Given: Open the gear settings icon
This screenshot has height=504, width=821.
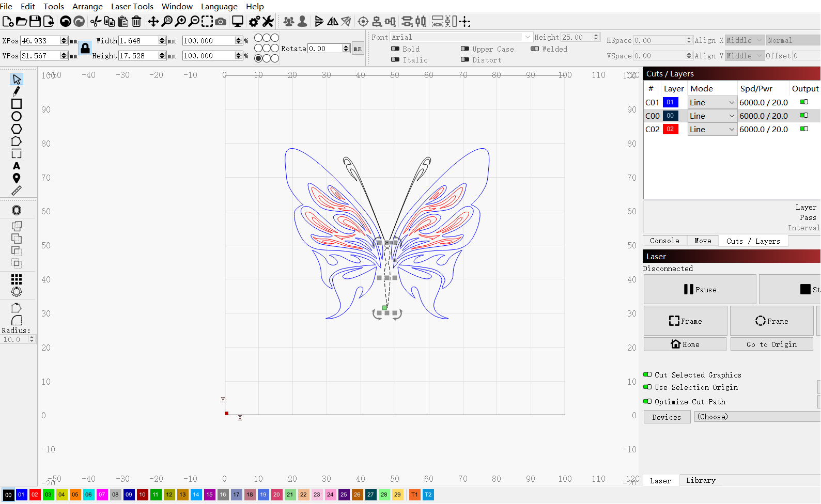Looking at the screenshot, I should tap(254, 22).
